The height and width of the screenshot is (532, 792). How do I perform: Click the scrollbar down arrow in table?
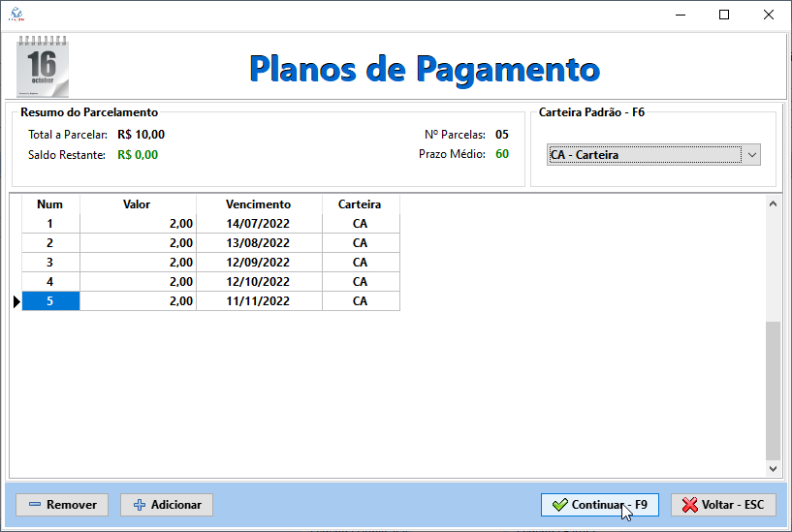click(x=773, y=468)
